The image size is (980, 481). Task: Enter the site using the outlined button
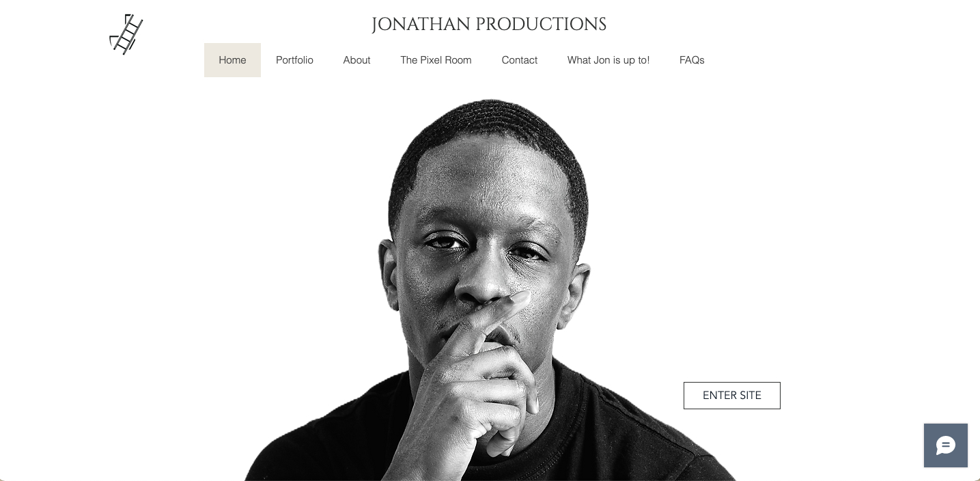[x=731, y=396]
